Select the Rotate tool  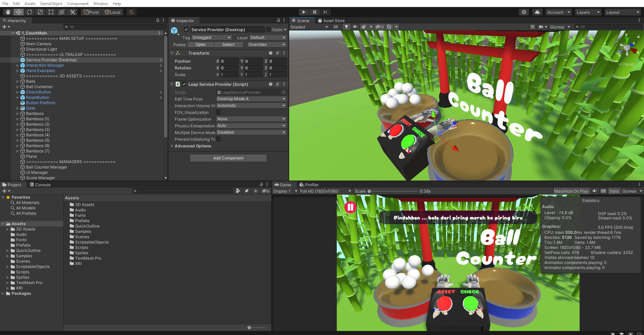30,12
